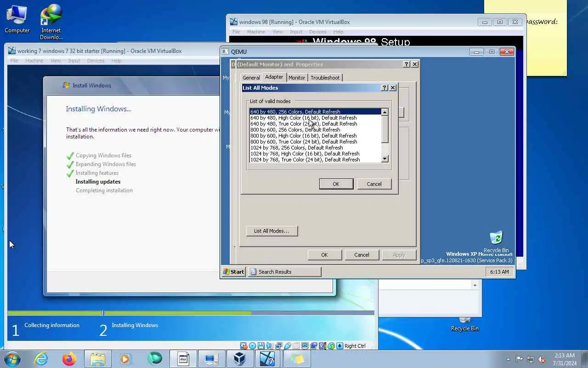Click the List All Modes... button
588x368 pixels.
click(x=271, y=231)
